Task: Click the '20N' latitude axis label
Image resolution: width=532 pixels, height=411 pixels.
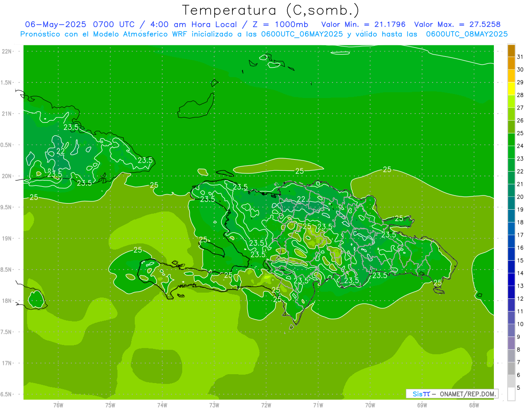Action: coord(8,176)
